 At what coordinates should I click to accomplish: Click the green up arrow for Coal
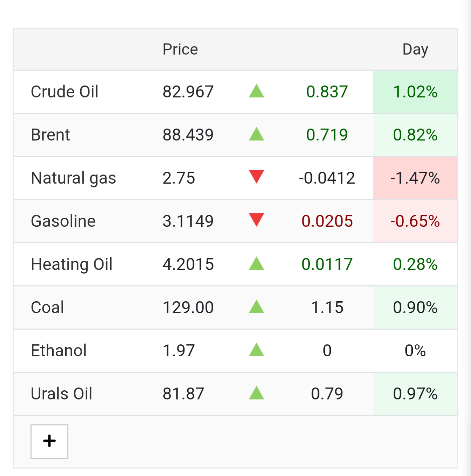click(256, 306)
